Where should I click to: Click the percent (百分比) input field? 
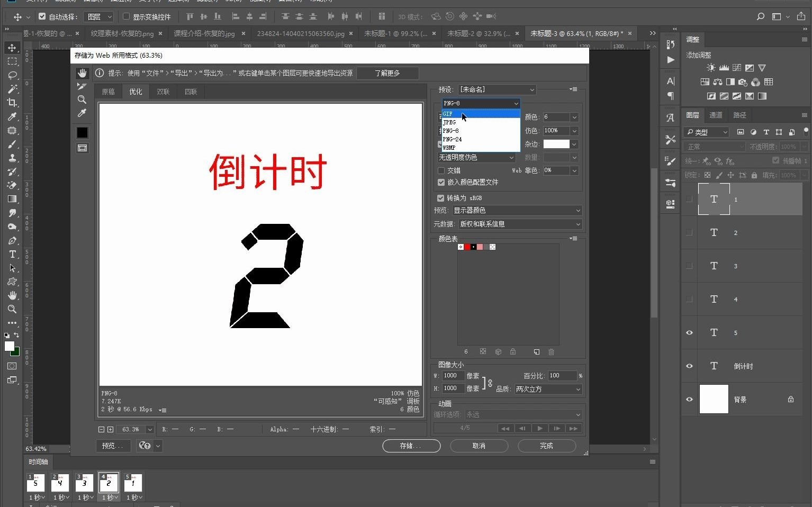coord(562,376)
